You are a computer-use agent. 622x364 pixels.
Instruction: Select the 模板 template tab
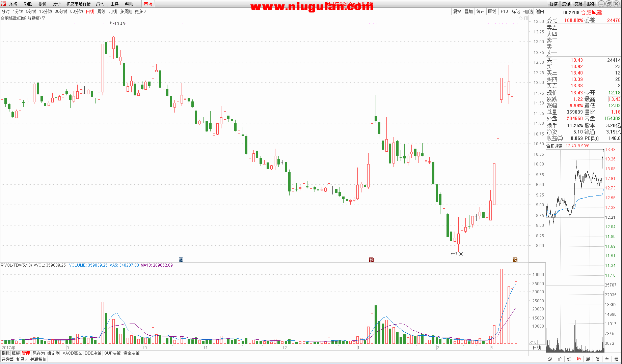point(16,353)
